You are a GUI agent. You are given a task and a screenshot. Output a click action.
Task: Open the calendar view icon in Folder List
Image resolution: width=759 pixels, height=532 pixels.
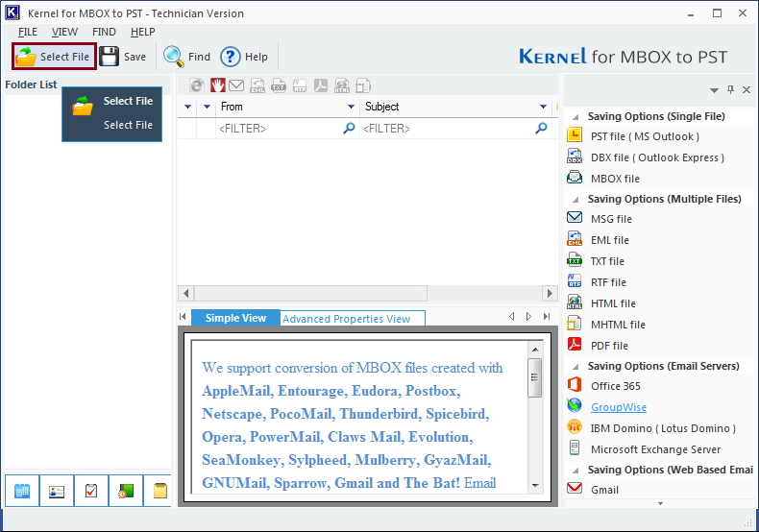pos(22,491)
